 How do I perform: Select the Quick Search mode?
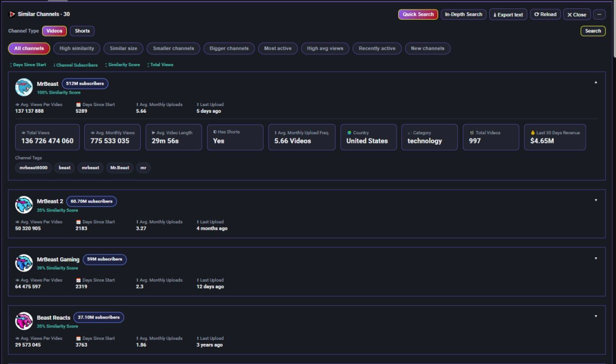click(x=418, y=14)
